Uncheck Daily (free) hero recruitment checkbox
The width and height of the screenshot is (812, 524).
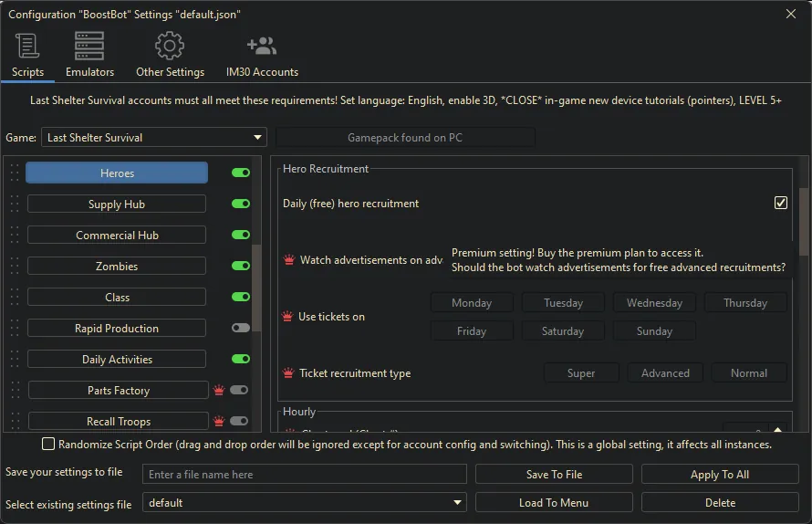pyautogui.click(x=781, y=203)
